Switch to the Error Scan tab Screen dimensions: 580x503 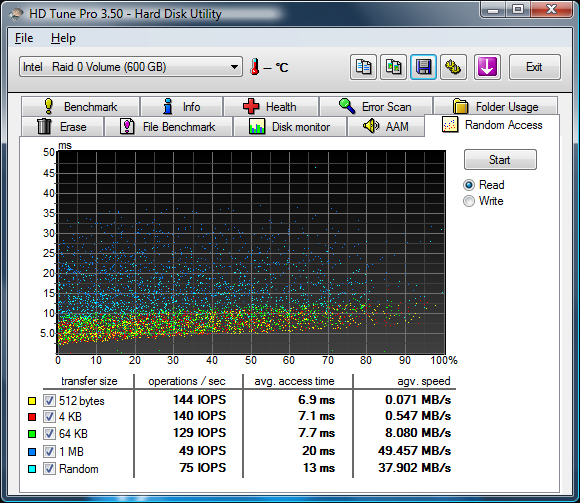(x=375, y=107)
